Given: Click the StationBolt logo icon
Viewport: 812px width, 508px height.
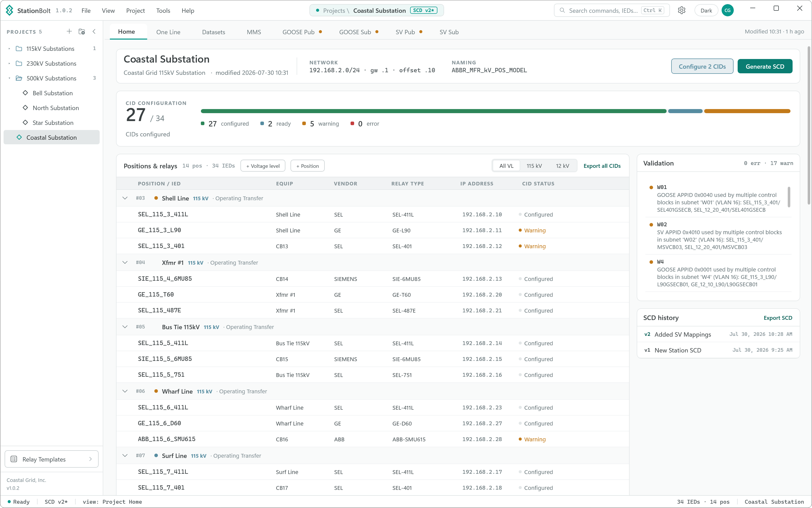Looking at the screenshot, I should click(9, 10).
